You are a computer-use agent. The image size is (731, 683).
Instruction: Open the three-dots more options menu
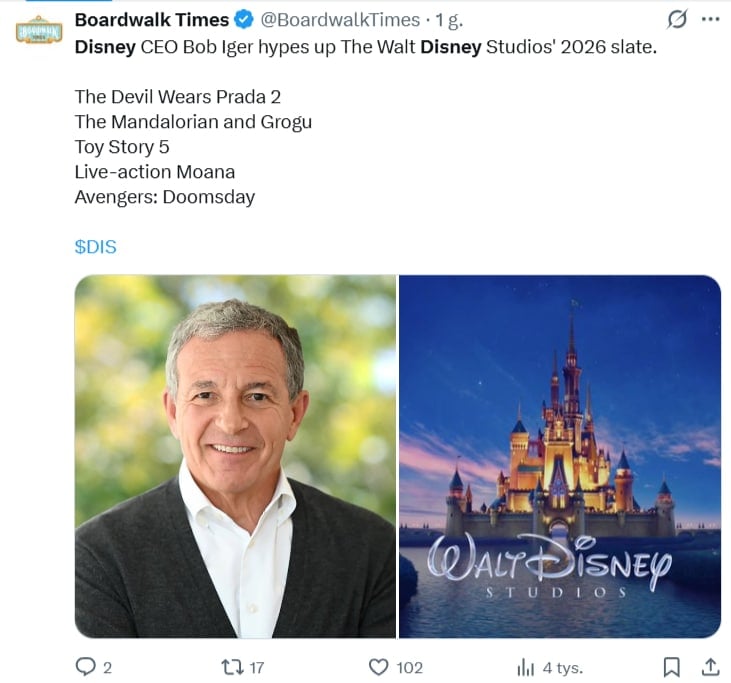click(710, 20)
